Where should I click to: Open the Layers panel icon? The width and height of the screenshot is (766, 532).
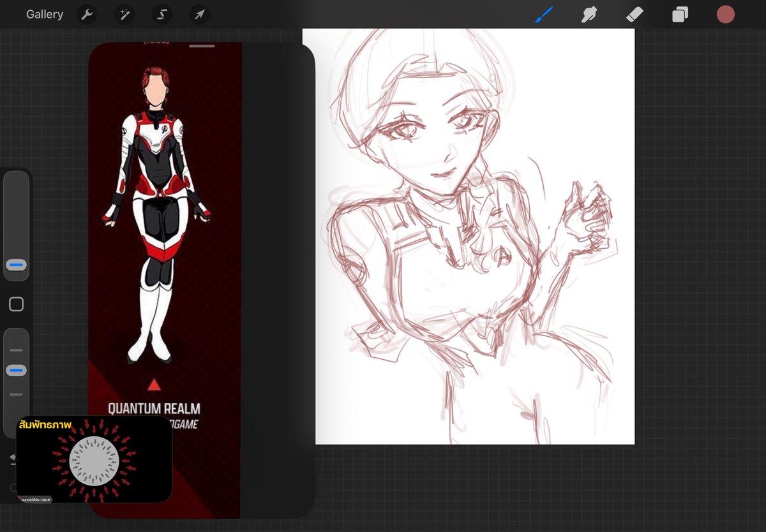(x=680, y=14)
